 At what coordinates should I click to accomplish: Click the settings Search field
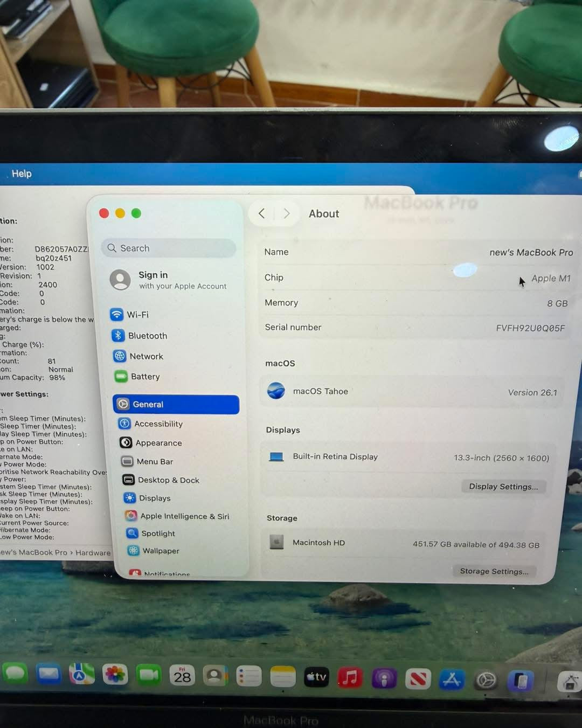tap(168, 248)
